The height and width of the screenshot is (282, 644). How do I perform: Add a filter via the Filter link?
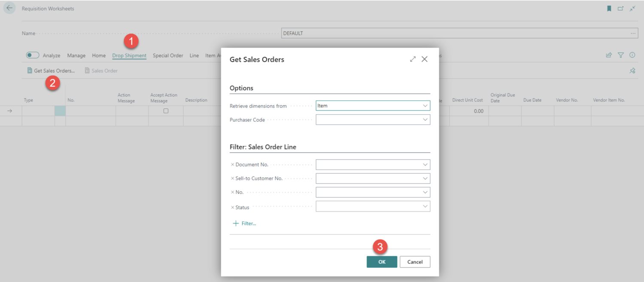click(x=244, y=223)
